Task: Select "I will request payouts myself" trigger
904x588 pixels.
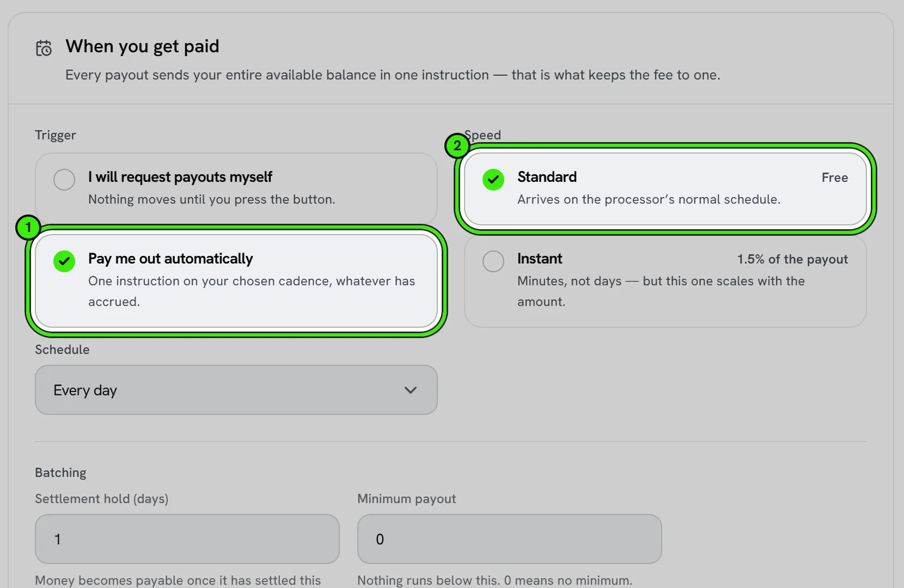Action: [236, 188]
